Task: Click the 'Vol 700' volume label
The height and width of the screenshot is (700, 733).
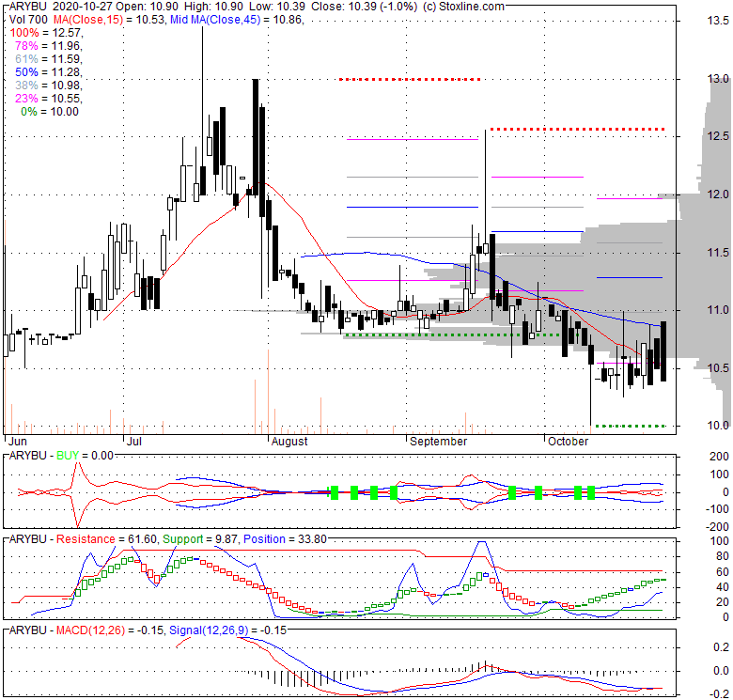Action: pyautogui.click(x=28, y=20)
